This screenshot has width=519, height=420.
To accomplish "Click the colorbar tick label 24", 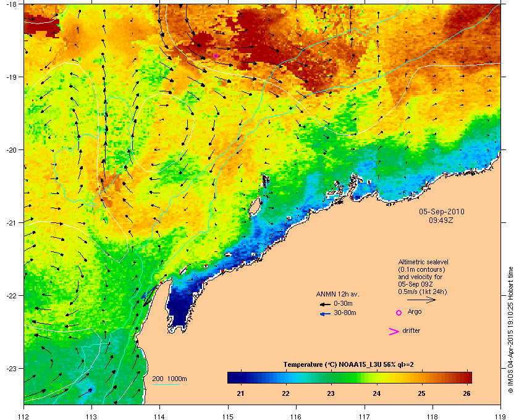I will [376, 393].
